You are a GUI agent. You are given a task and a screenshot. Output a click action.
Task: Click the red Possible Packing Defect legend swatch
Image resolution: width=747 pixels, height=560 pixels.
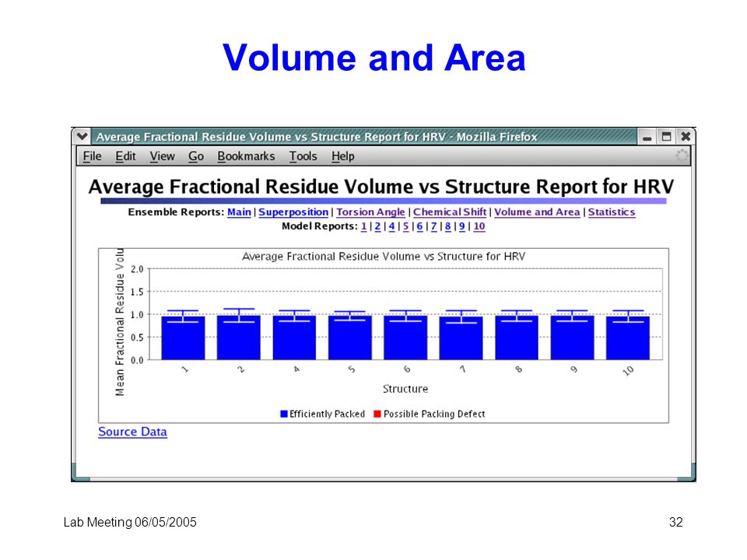[378, 414]
